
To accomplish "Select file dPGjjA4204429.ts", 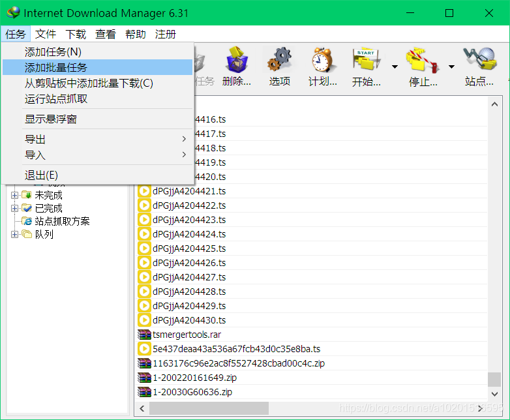I will (189, 306).
